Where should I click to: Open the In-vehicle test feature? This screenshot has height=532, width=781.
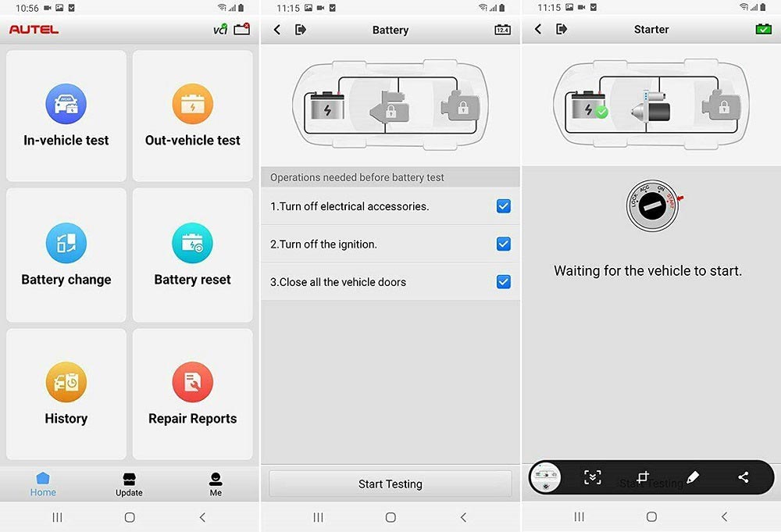(x=66, y=116)
